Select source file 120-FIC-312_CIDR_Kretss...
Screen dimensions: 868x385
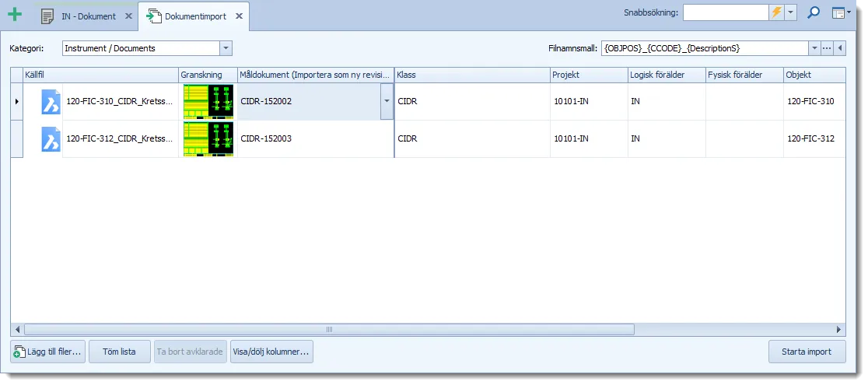[x=120, y=138]
